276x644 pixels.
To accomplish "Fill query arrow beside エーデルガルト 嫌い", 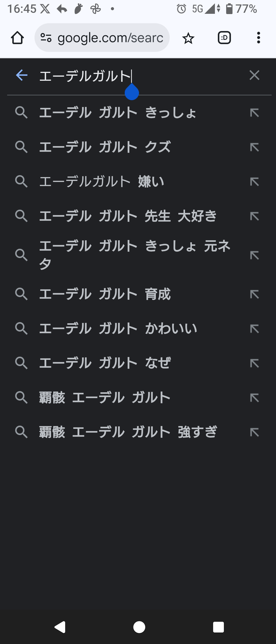I will [x=255, y=182].
